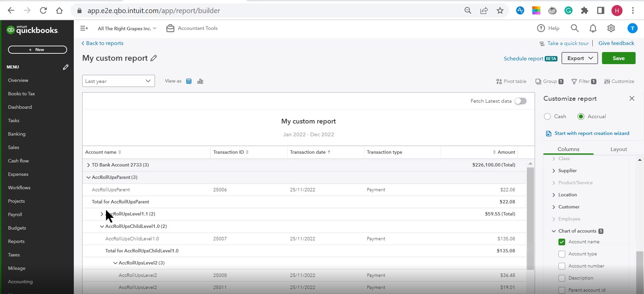Open the user profile avatar T
This screenshot has height=294, width=644.
click(x=632, y=28)
